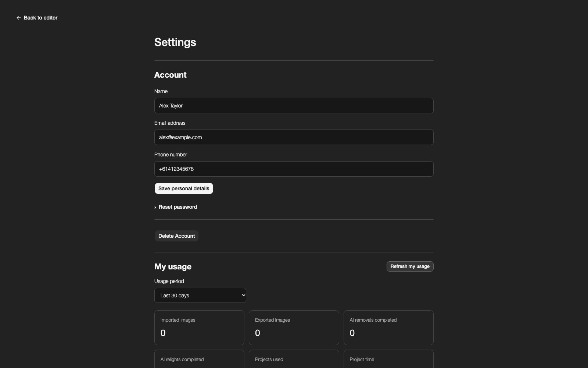This screenshot has height=368, width=588.
Task: Focus the Name field with Alex Taylor
Action: coord(294,106)
